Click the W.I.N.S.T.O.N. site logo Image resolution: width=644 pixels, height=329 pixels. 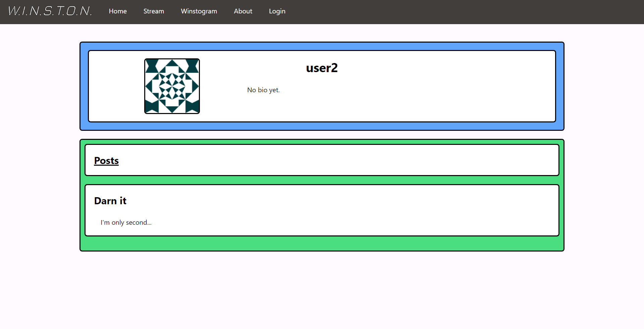pos(50,11)
